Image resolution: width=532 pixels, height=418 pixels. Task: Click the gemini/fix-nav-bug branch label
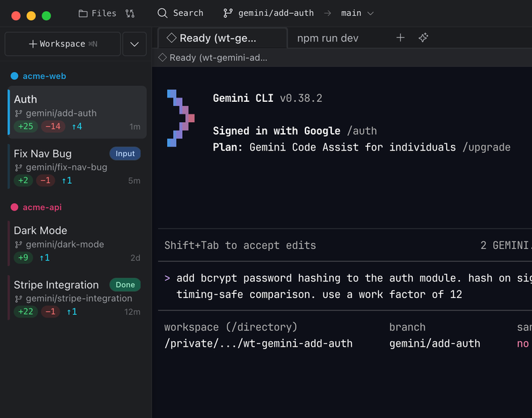coord(66,167)
